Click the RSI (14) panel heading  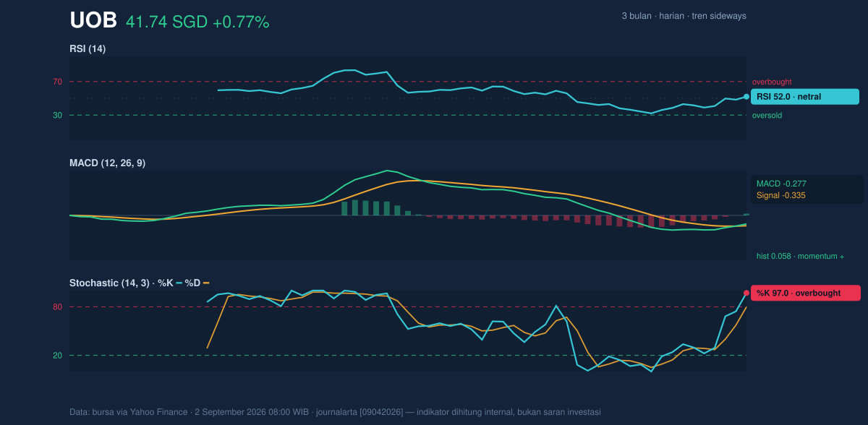point(88,48)
